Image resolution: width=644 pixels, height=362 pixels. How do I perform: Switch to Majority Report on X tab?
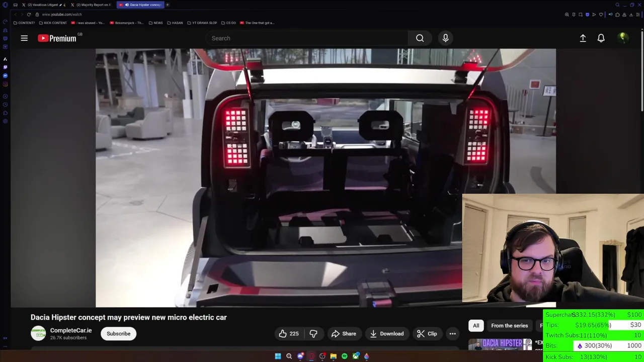tap(91, 5)
